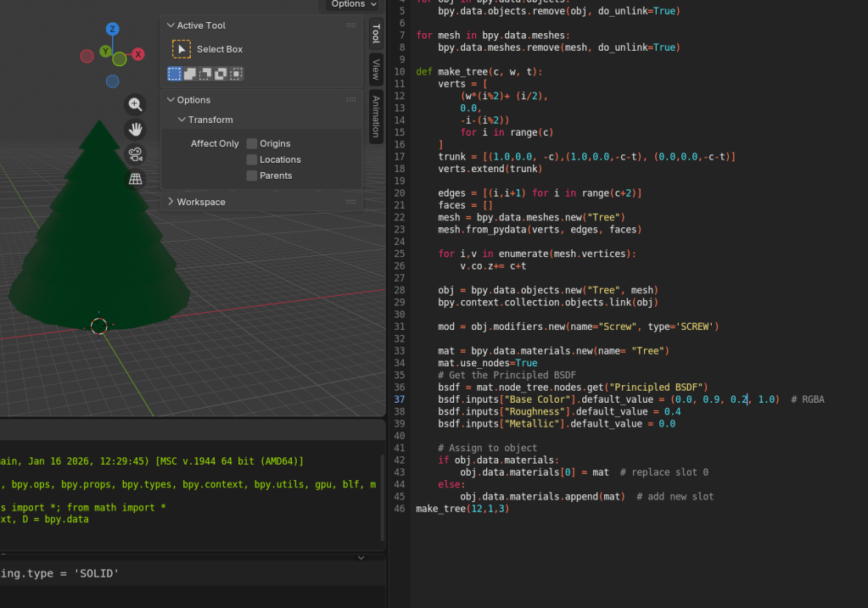868x608 pixels.
Task: Pick the Invert selection mode icon
Action: tap(221, 74)
